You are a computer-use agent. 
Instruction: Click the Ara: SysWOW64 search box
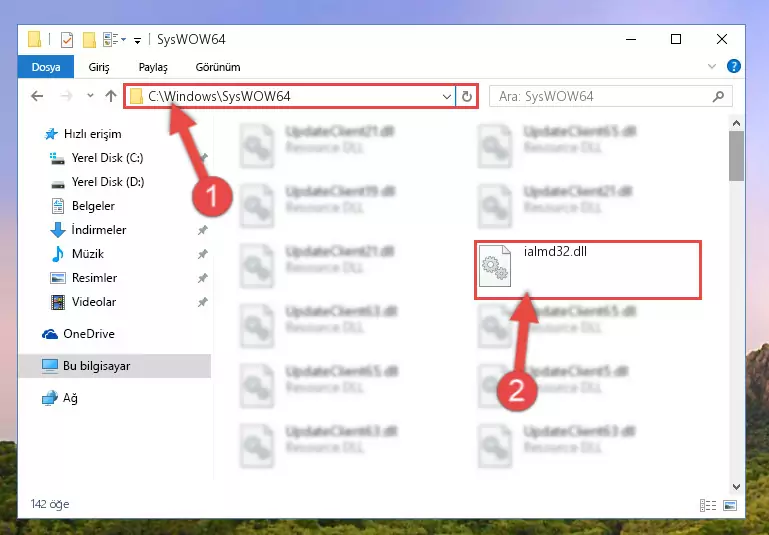coord(611,97)
